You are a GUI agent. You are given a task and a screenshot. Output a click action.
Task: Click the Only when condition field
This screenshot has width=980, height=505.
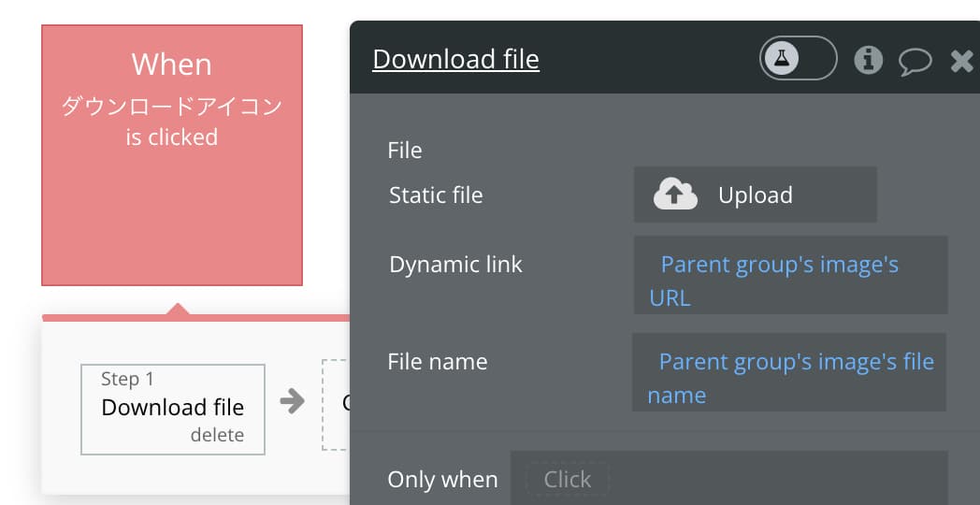pyautogui.click(x=728, y=478)
